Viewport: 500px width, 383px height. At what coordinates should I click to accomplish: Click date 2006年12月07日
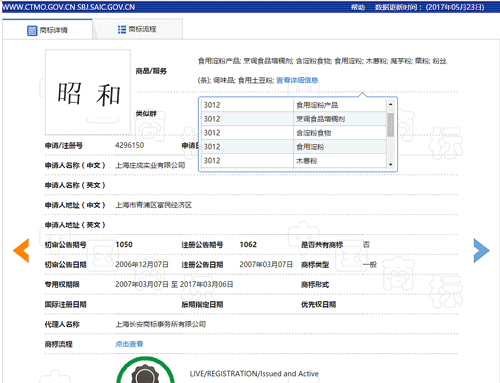click(x=142, y=265)
